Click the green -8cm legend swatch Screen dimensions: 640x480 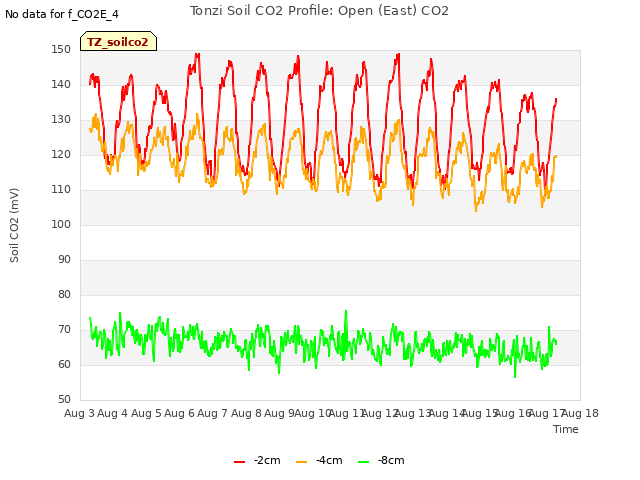pos(363,462)
